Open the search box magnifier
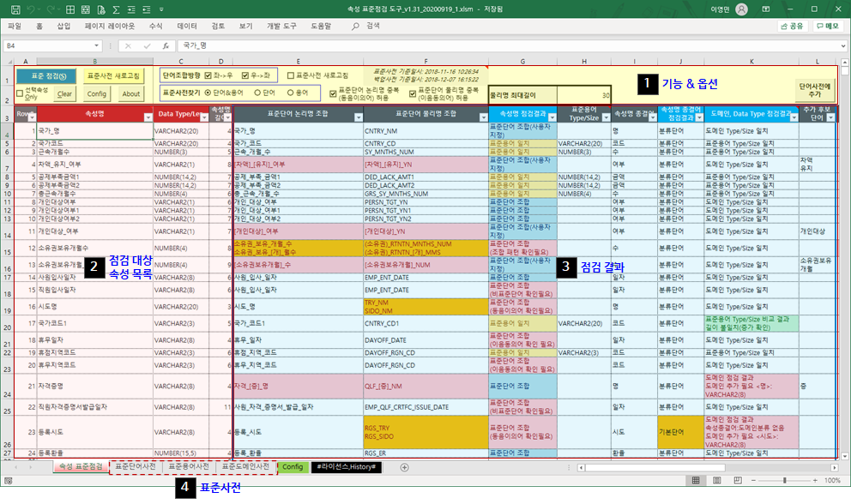Image resolution: width=851 pixels, height=504 pixels. point(355,26)
